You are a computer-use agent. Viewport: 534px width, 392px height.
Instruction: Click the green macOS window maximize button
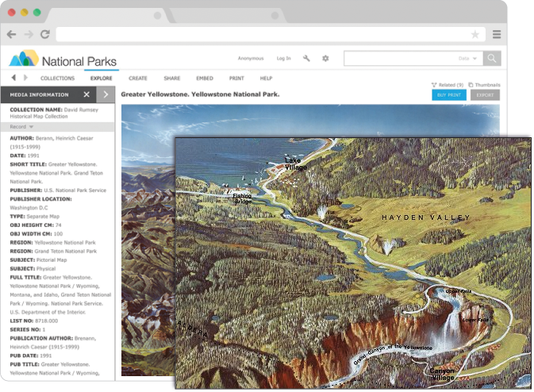[36, 13]
